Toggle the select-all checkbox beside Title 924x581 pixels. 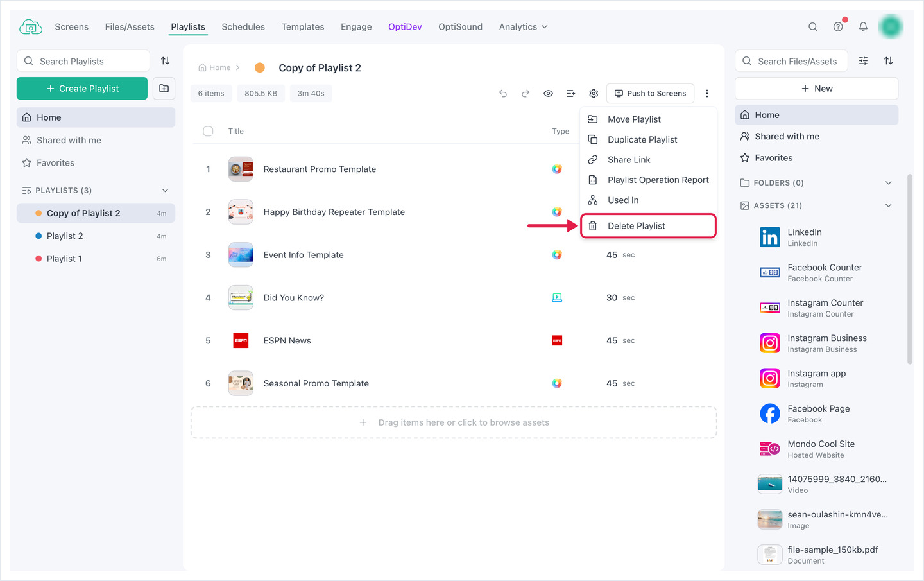click(x=208, y=132)
